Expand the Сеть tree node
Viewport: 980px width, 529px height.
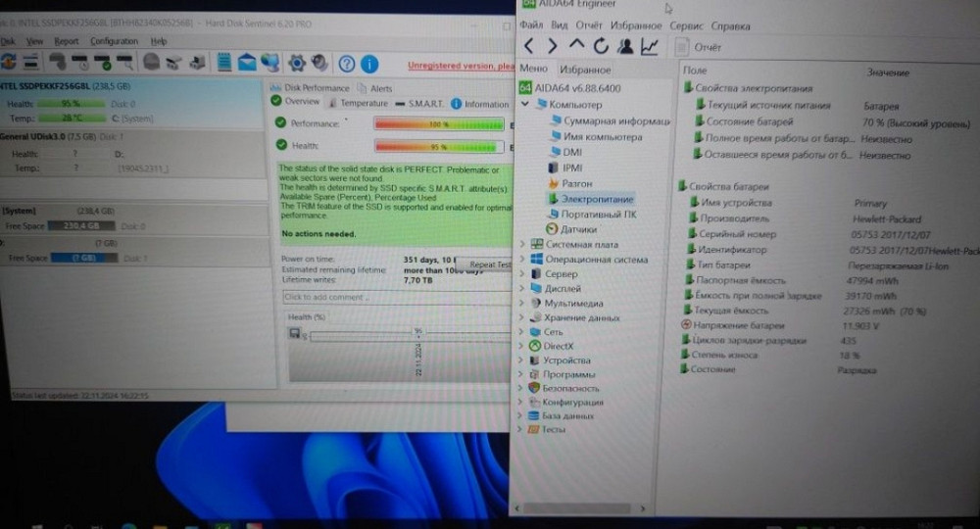(x=521, y=332)
